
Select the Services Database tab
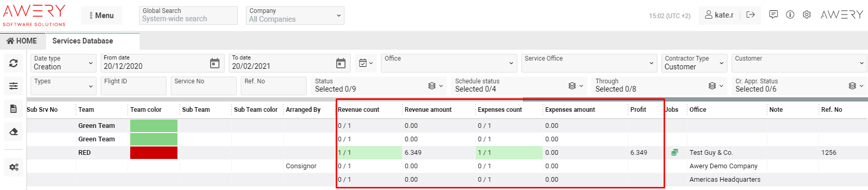click(x=92, y=41)
